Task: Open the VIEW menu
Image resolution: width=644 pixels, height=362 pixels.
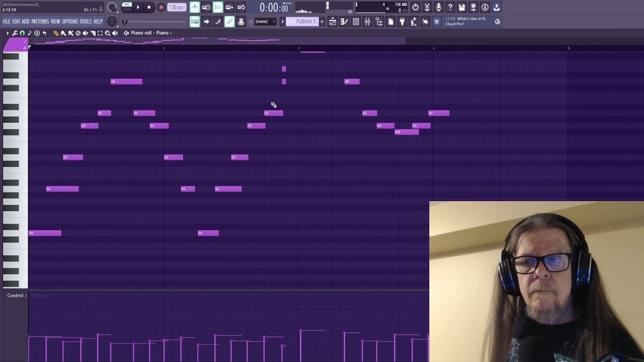Action: (55, 22)
